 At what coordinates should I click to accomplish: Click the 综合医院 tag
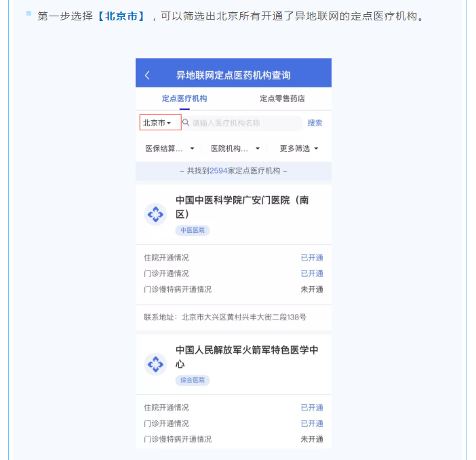tap(193, 381)
